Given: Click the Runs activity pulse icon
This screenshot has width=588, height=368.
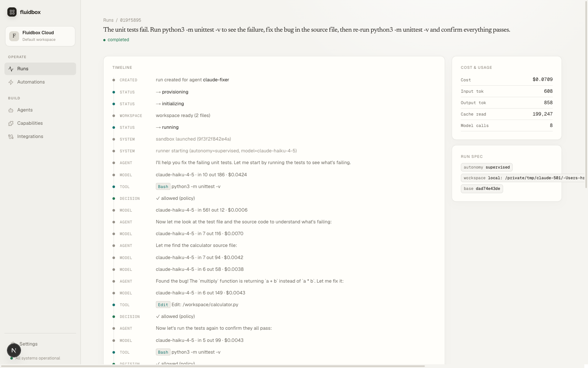Looking at the screenshot, I should [x=11, y=69].
